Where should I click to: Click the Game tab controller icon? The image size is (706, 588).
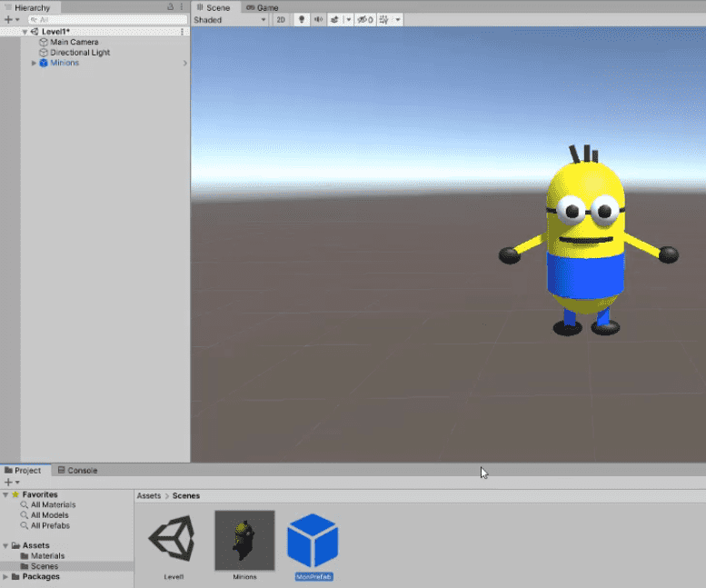251,7
